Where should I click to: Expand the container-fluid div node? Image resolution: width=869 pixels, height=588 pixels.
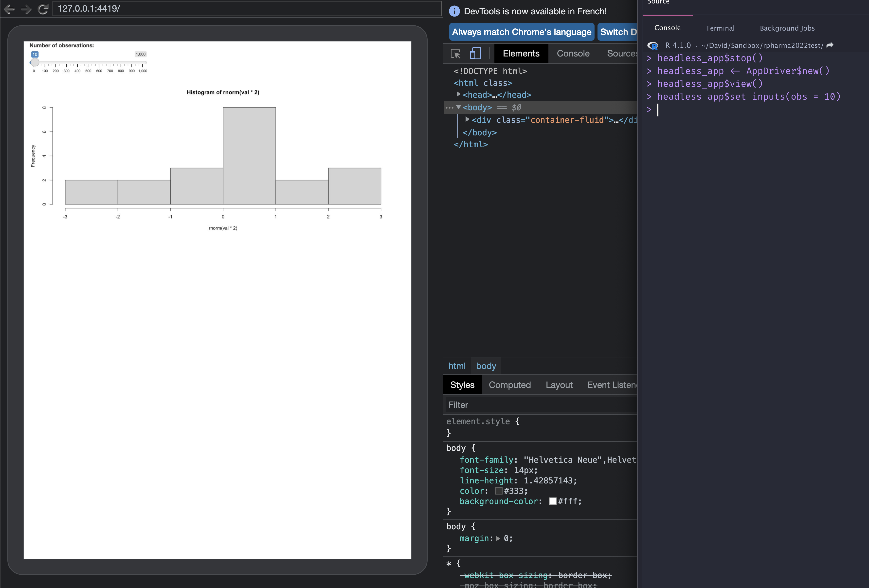[467, 120]
